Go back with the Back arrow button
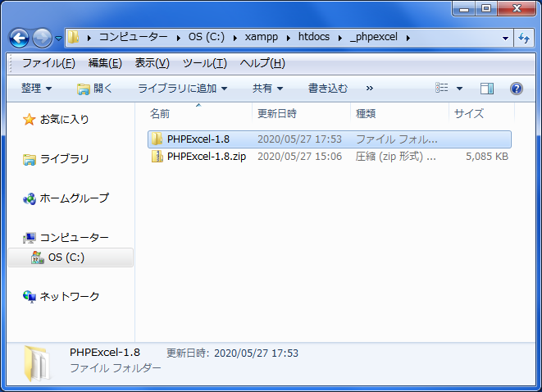The width and height of the screenshot is (542, 392). [x=19, y=38]
